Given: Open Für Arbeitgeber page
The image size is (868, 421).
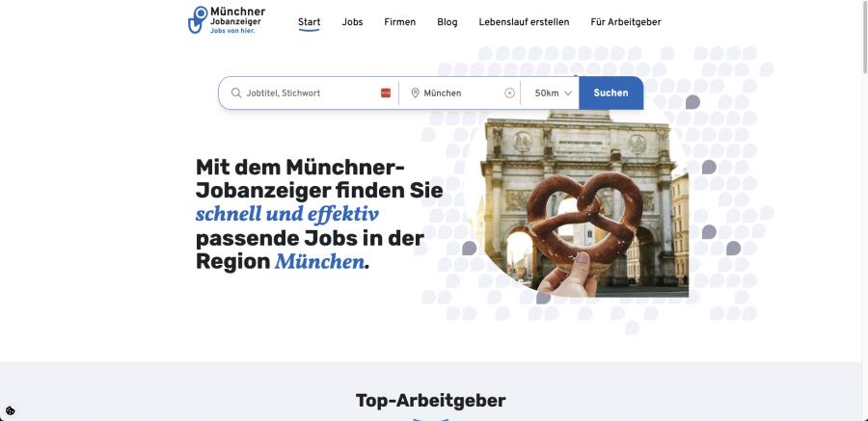Looking at the screenshot, I should [x=626, y=22].
